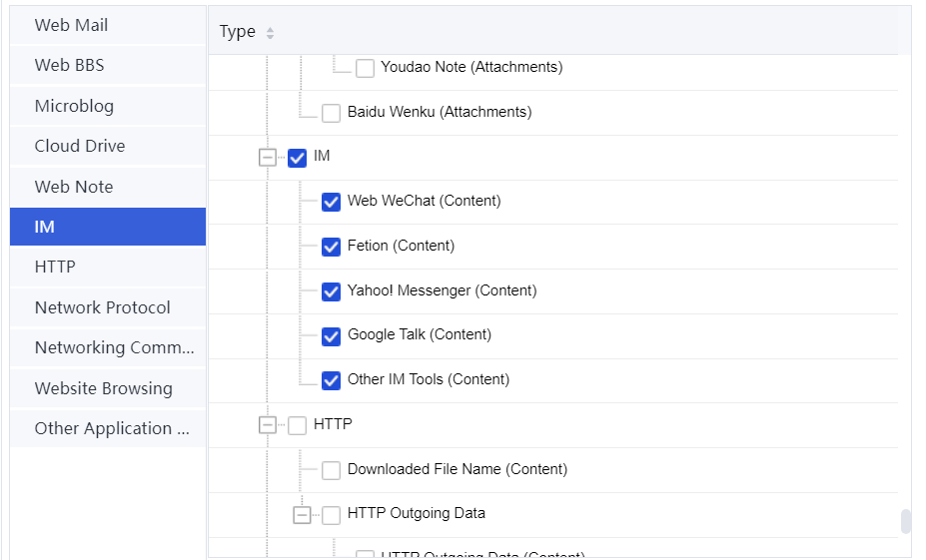
Task: Deselect Google Talk (Content) checkbox
Action: 331,336
